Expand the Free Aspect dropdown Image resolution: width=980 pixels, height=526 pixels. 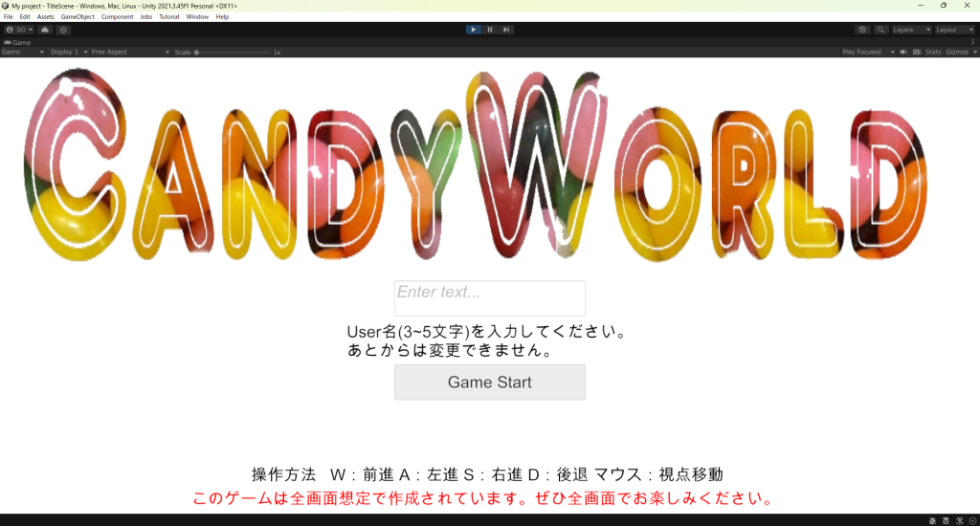click(x=129, y=52)
